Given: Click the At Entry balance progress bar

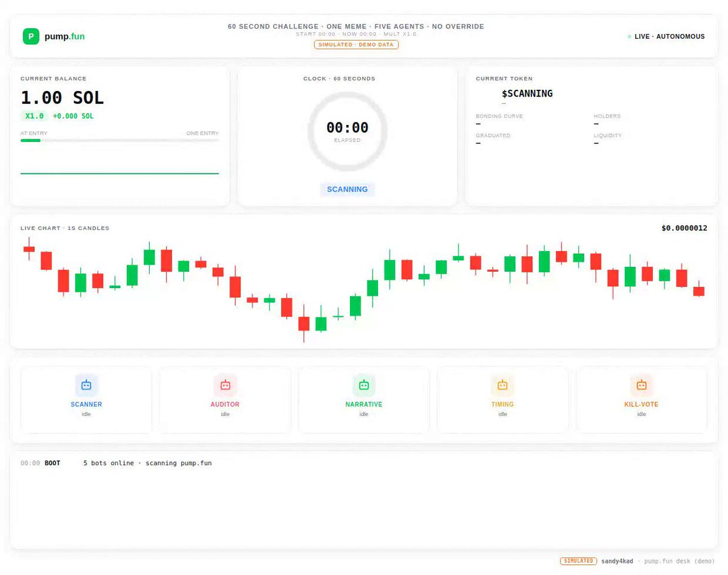Looking at the screenshot, I should 120,140.
